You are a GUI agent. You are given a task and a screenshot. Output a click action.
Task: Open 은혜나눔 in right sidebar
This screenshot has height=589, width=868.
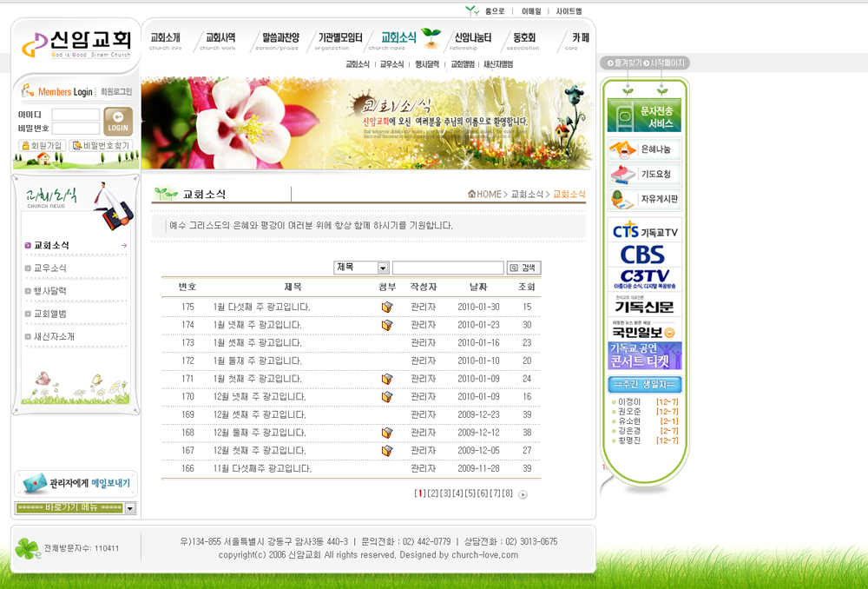[x=644, y=149]
